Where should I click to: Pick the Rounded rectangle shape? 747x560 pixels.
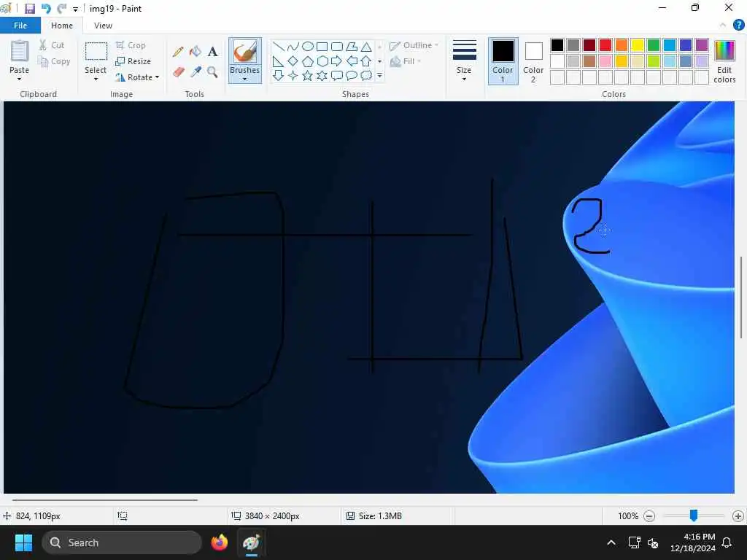337,46
